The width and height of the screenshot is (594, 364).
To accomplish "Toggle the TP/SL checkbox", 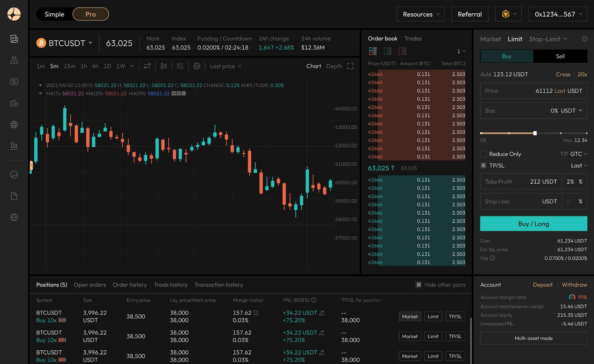I will [x=483, y=165].
